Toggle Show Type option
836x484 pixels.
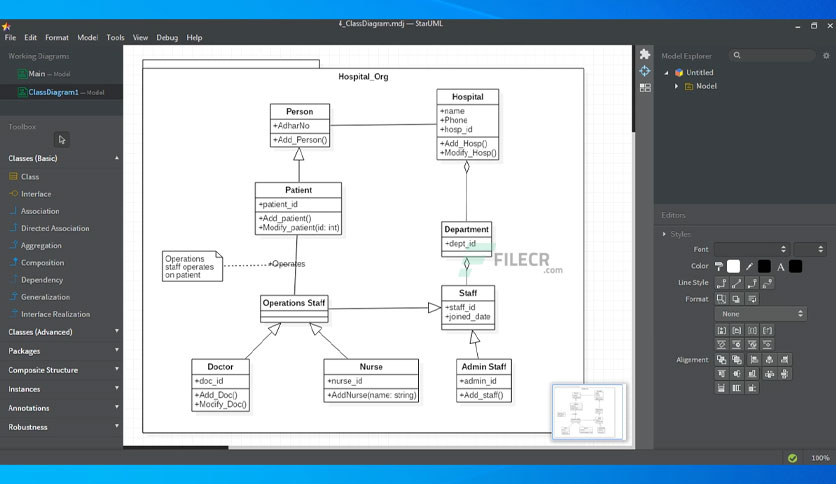767,330
